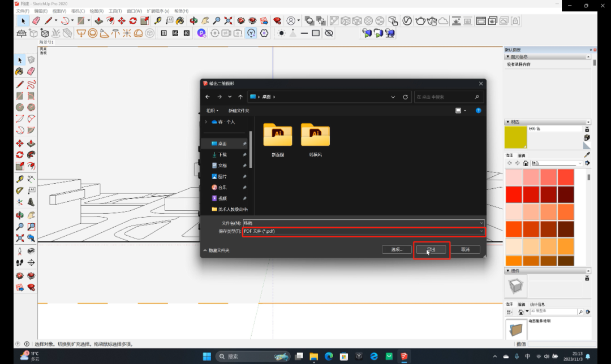
Task: Click the purple P plugin icon
Action: (x=201, y=33)
